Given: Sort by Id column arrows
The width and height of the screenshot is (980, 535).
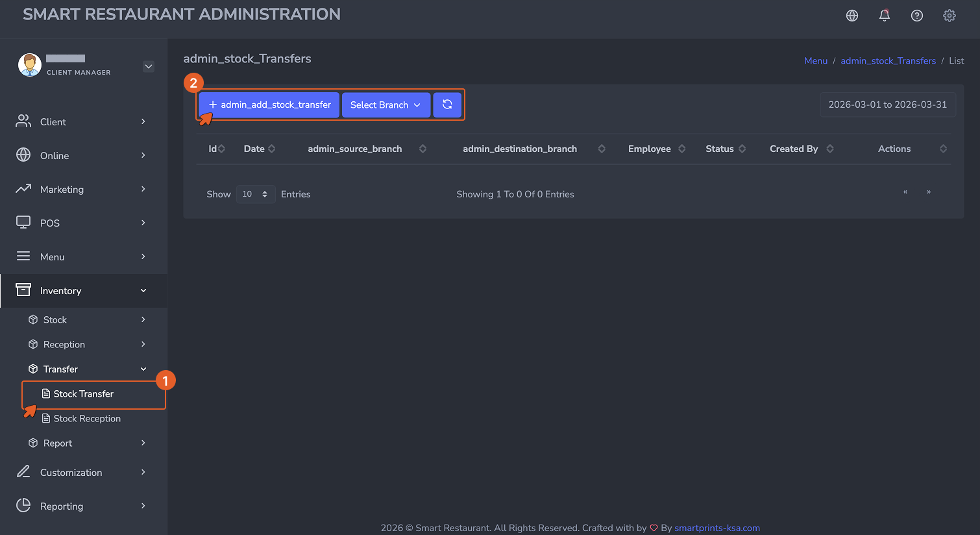Looking at the screenshot, I should (x=221, y=149).
